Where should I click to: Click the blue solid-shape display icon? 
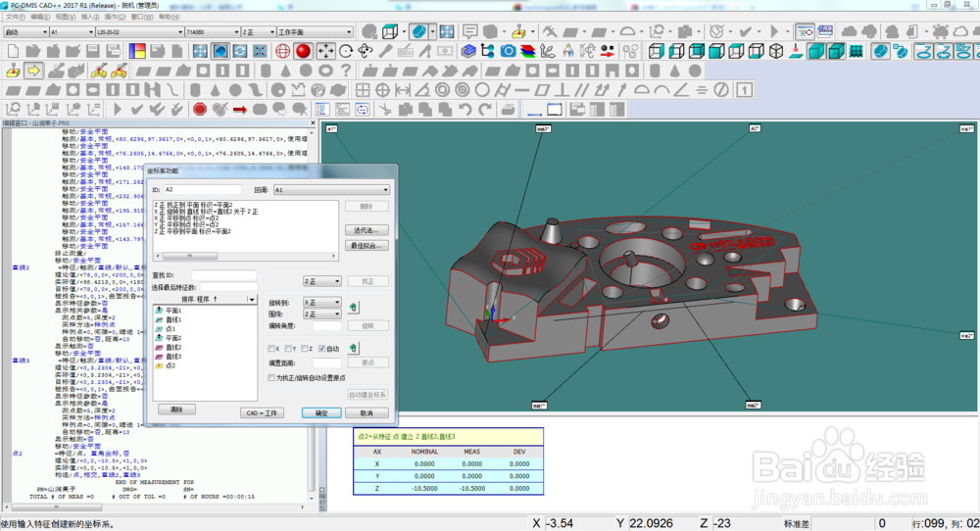(x=419, y=31)
